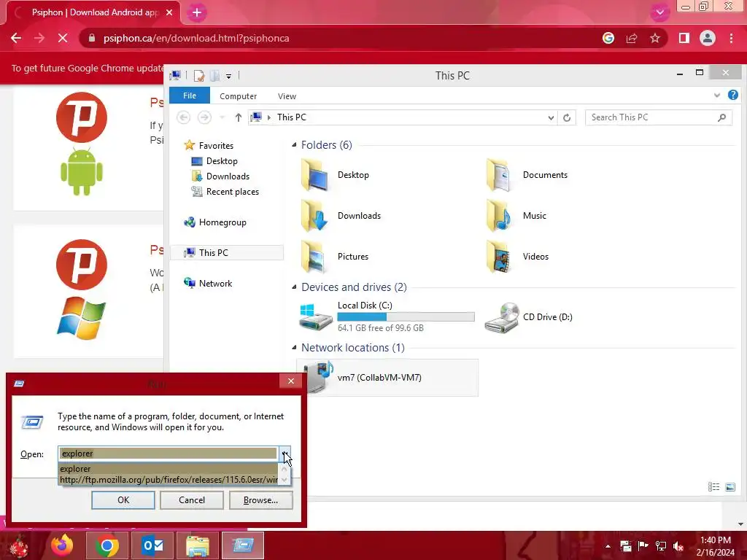Click Action Center flag tray icon

pos(643,545)
